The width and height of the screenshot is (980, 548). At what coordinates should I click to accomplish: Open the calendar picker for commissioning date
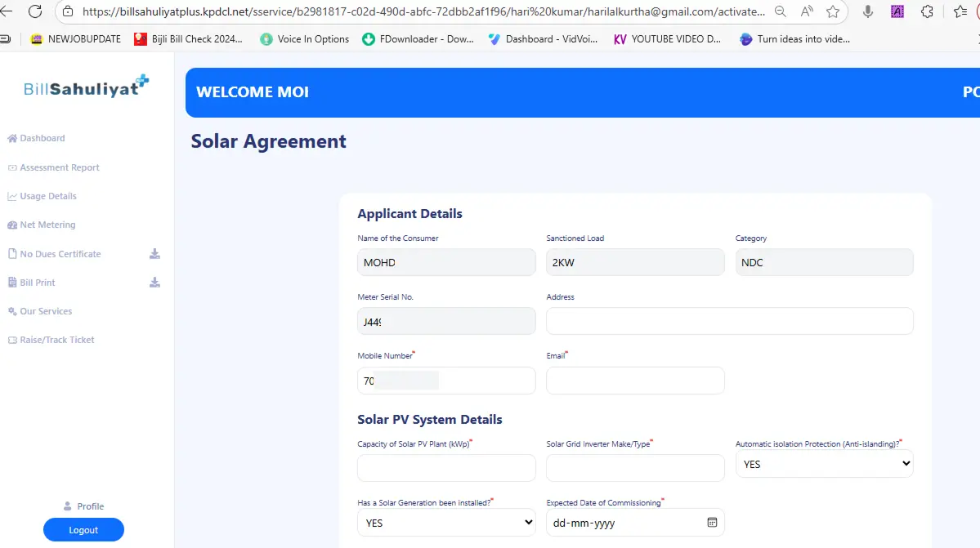(x=711, y=523)
